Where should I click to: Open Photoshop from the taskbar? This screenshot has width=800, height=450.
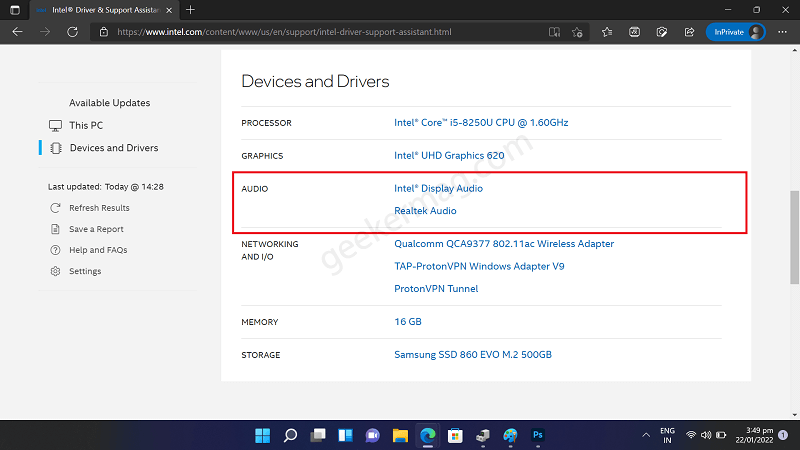click(538, 435)
